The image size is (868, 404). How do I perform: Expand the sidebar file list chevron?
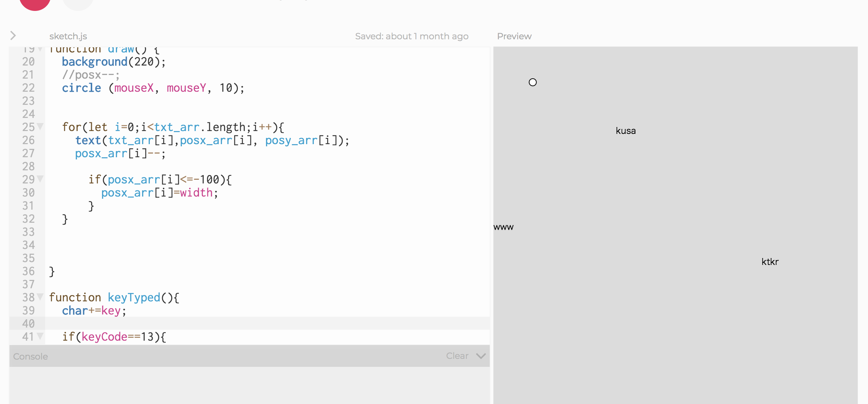click(x=13, y=35)
